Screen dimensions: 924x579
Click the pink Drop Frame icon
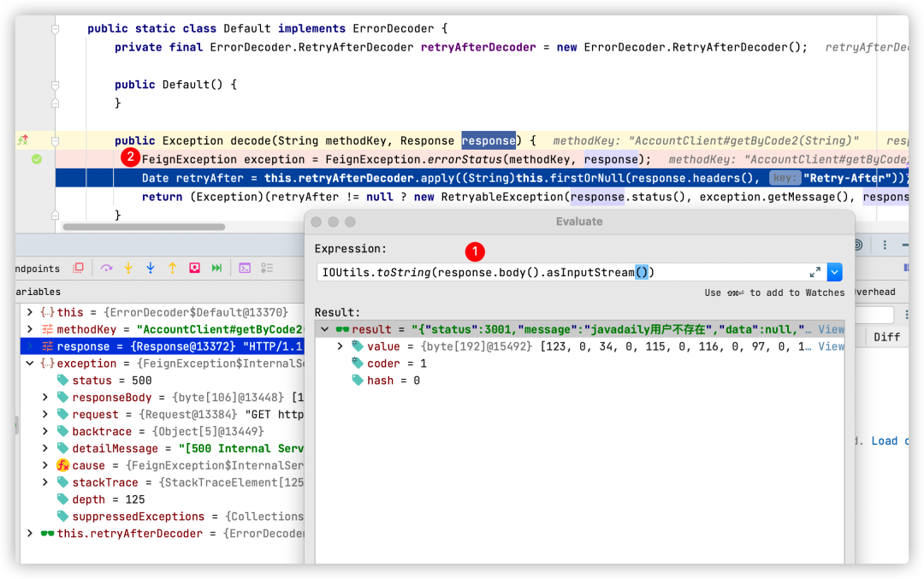click(194, 268)
